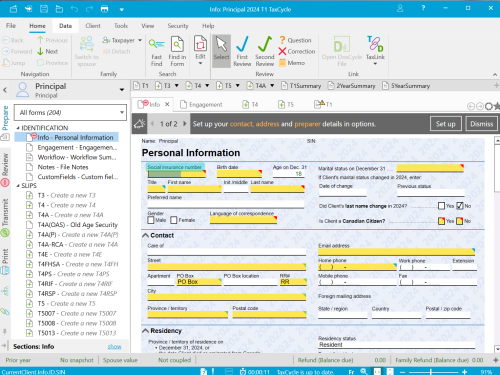Screen dimensions: 500x375
Task: Add a Question review mark
Action: tap(295, 40)
